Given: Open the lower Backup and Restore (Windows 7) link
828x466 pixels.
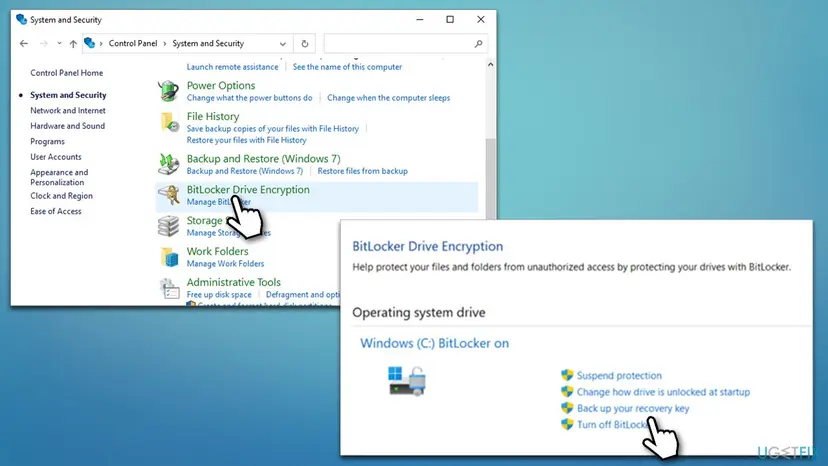Looking at the screenshot, I should click(x=245, y=171).
